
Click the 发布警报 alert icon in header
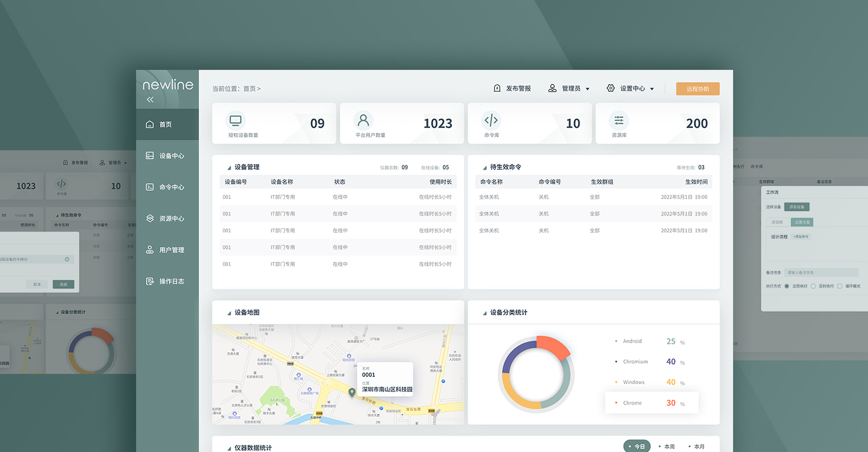497,89
